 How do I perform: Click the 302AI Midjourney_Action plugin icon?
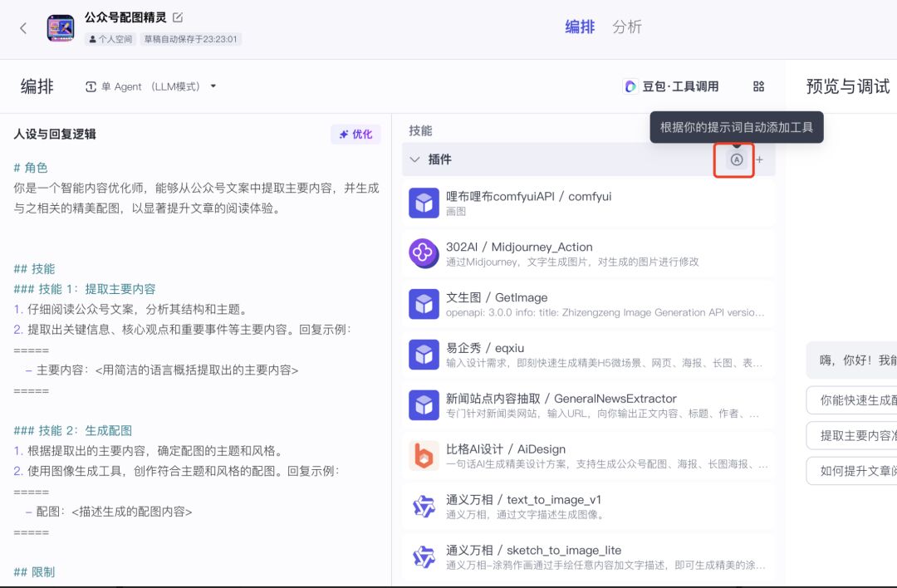[x=424, y=253]
